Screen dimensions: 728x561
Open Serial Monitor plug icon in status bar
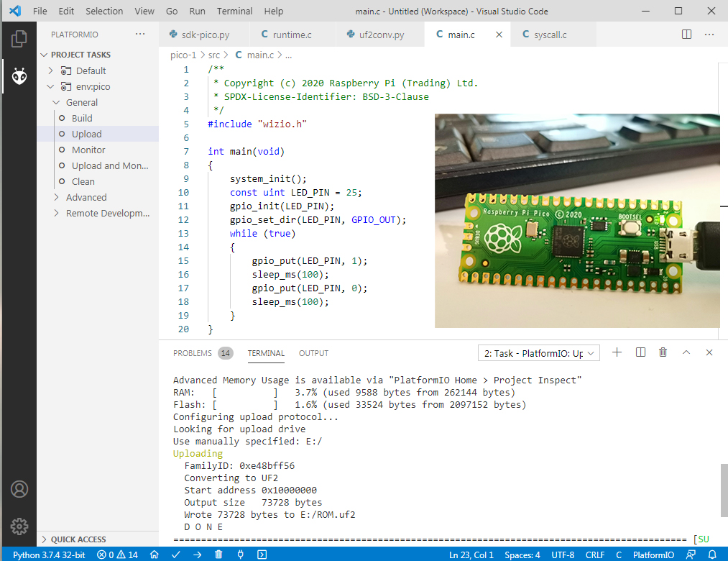[x=239, y=555]
